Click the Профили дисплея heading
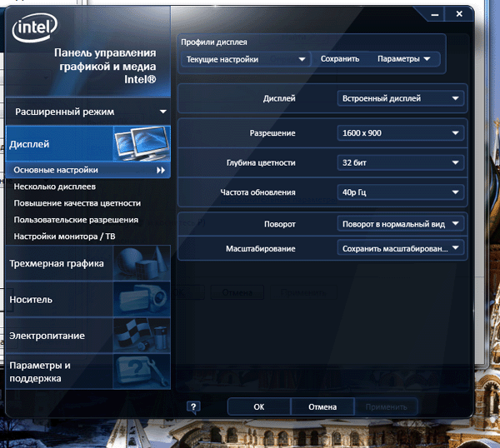Viewport: 500px width, 448px height. click(214, 42)
